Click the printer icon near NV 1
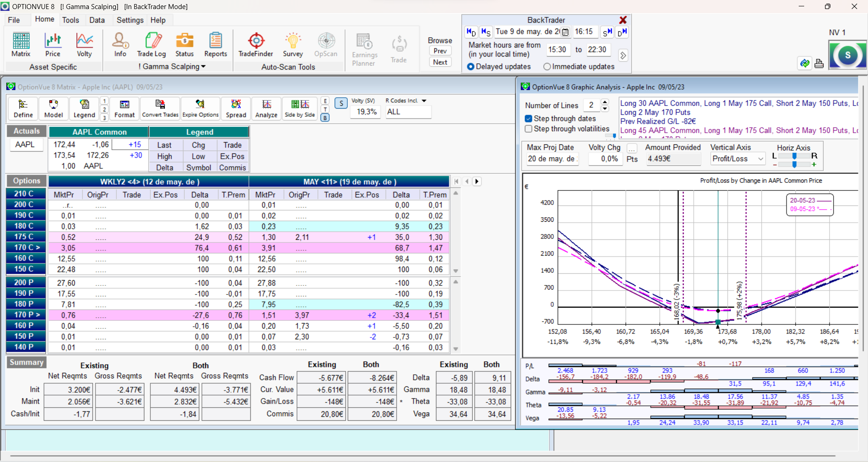Image resolution: width=868 pixels, height=462 pixels. (x=819, y=63)
